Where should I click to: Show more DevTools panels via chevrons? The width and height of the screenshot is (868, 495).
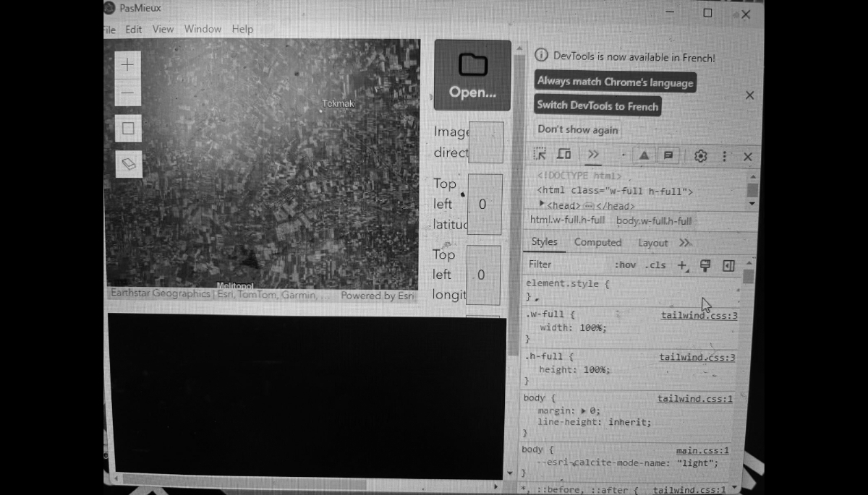[x=593, y=155]
